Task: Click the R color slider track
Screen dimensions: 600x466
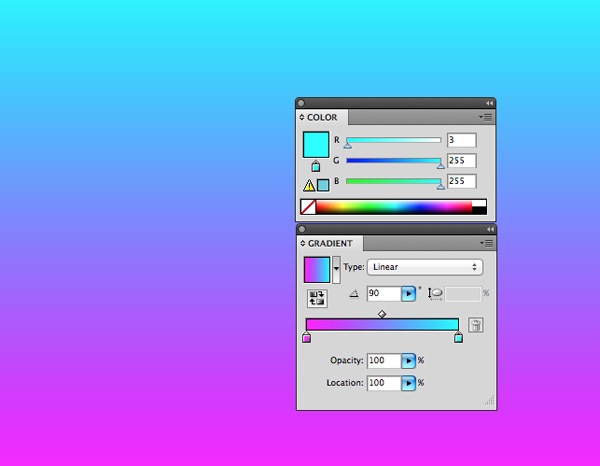Action: pyautogui.click(x=394, y=140)
